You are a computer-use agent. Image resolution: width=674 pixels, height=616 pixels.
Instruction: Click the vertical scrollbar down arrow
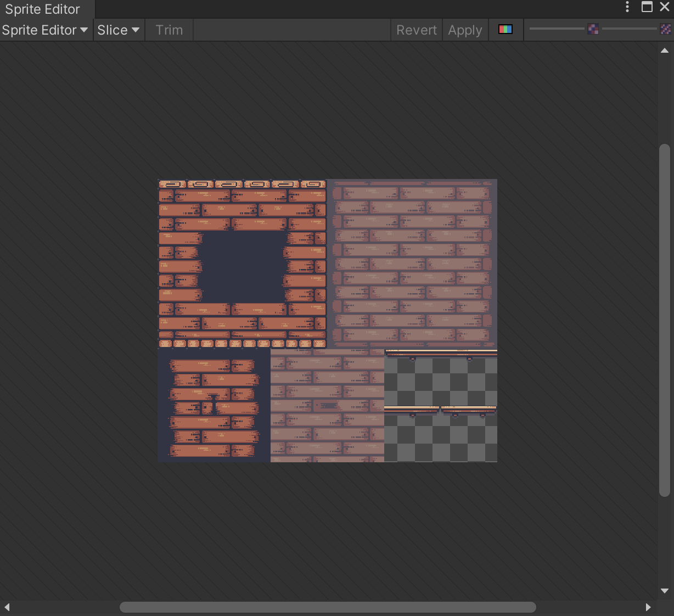click(665, 591)
